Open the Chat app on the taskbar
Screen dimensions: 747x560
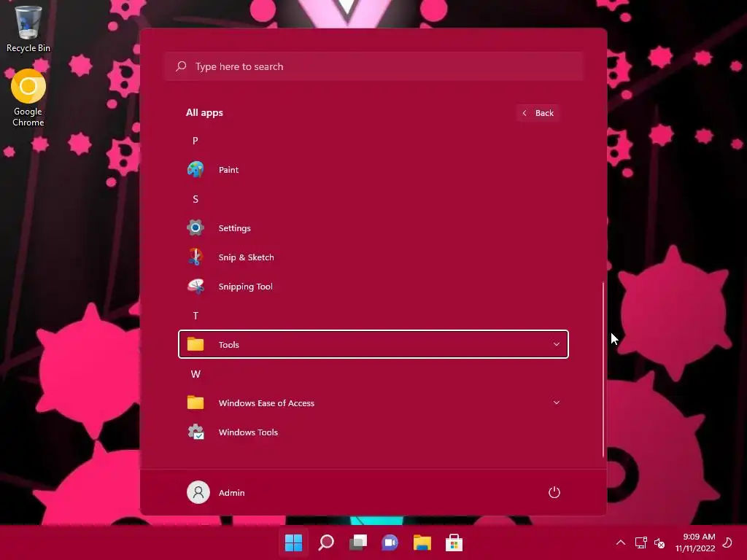tap(390, 542)
